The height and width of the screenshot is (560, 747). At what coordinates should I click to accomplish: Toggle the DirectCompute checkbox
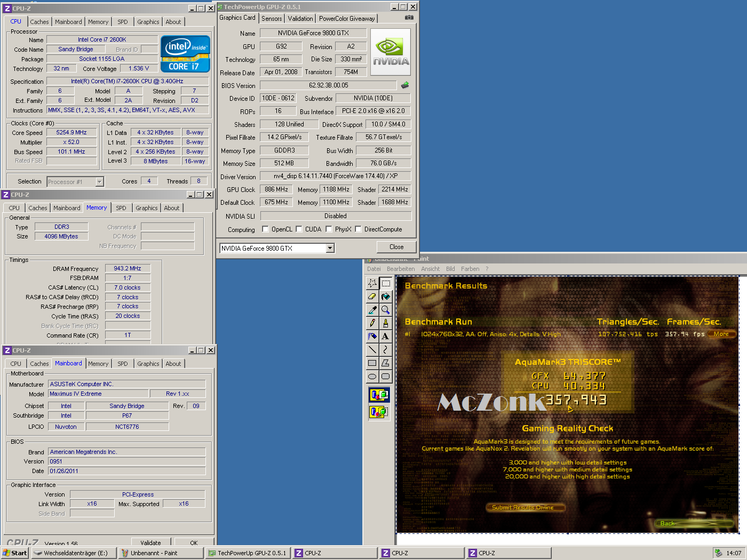coord(359,229)
